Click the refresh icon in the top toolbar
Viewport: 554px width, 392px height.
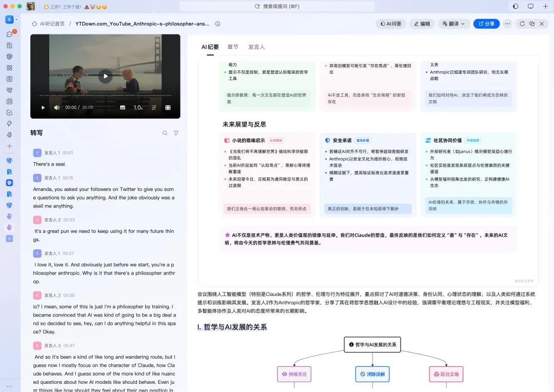pos(522,24)
